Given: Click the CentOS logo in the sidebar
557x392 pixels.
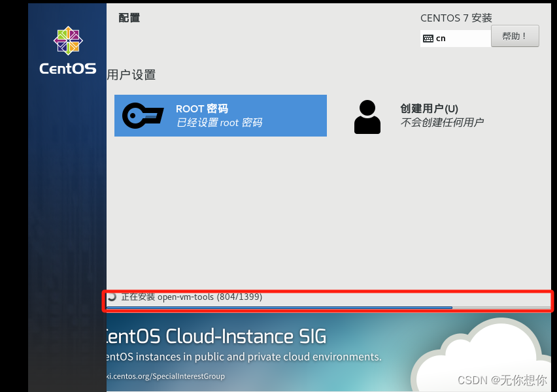Looking at the screenshot, I should point(68,50).
